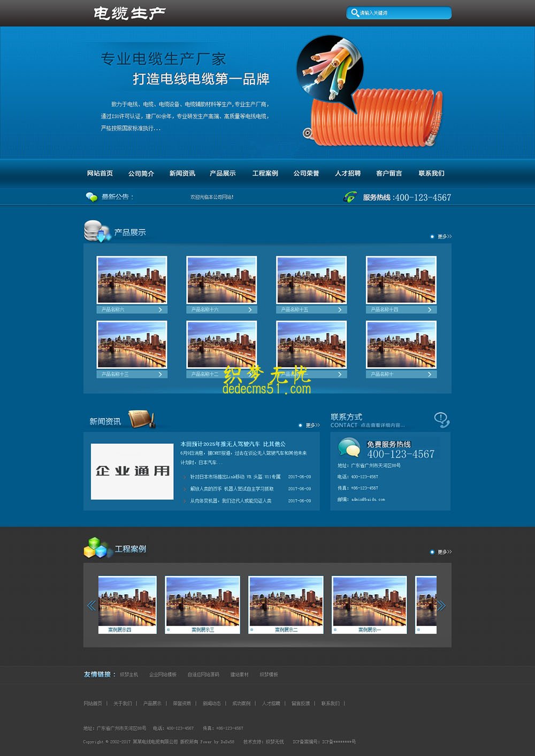Open the 案例展示三 case thumbnail
The width and height of the screenshot is (535, 756).
pos(203,601)
